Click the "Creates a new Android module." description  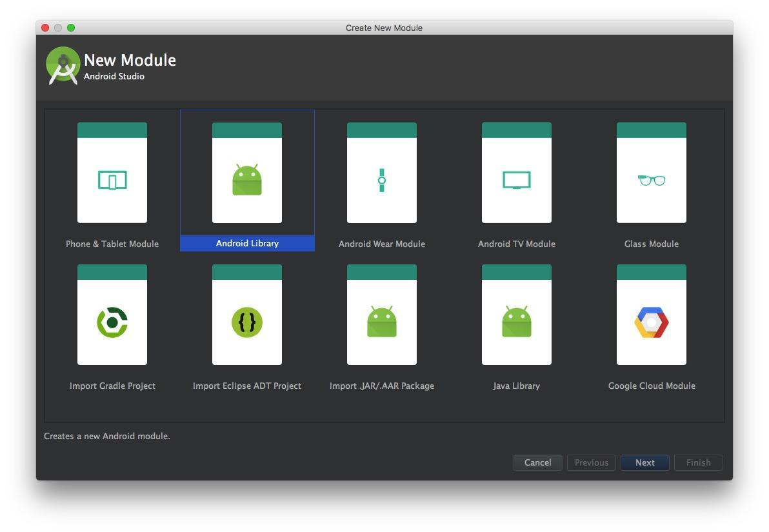coord(107,436)
